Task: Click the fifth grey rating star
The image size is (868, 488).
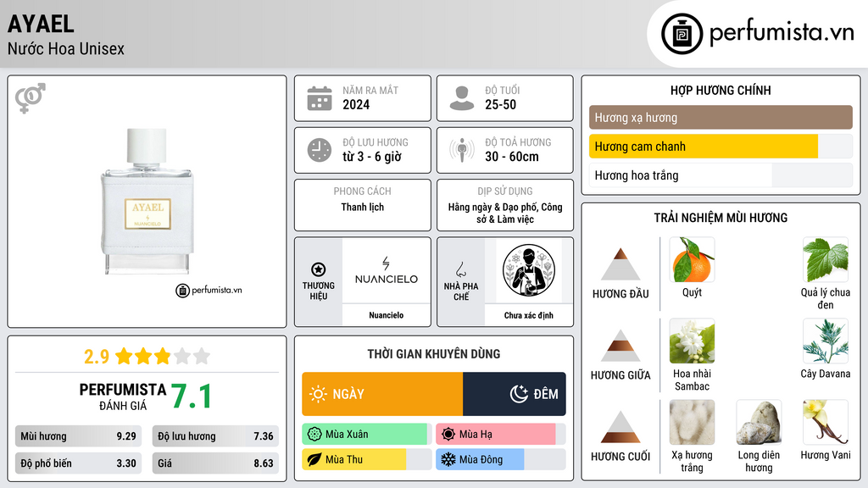Action: click(x=202, y=356)
